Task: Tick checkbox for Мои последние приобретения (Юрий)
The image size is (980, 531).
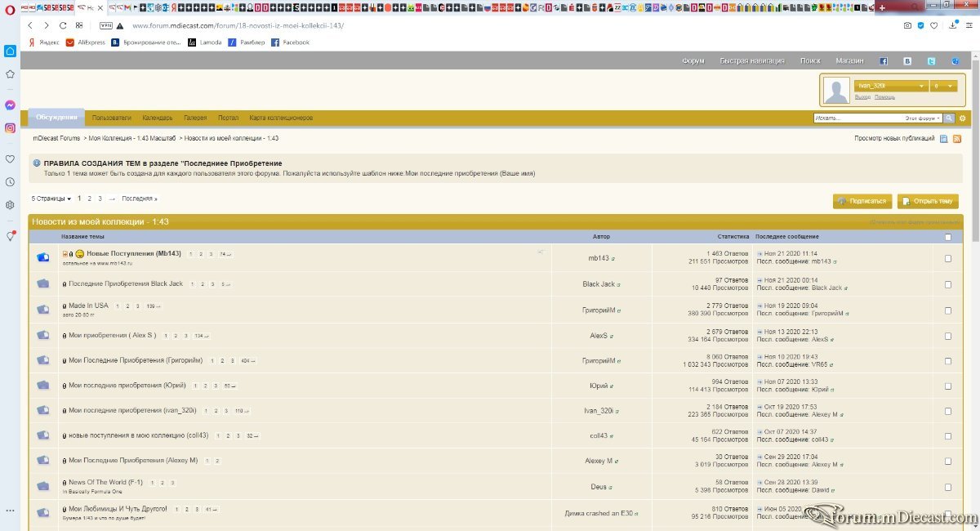Action: 948,386
